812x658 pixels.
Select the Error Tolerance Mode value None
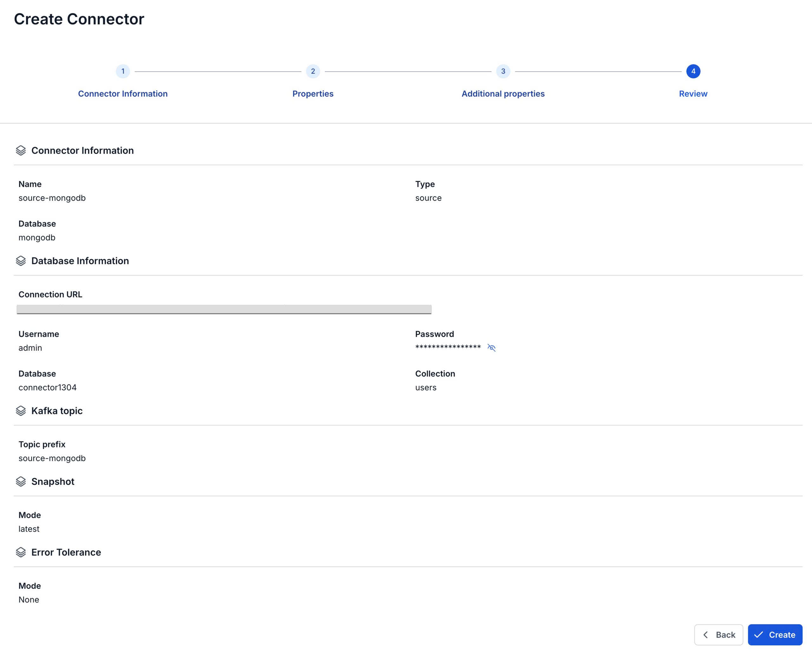(x=29, y=600)
